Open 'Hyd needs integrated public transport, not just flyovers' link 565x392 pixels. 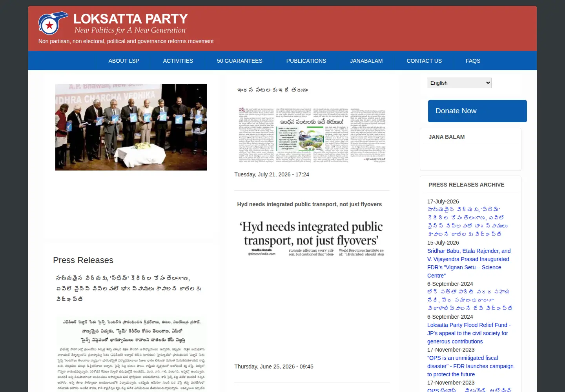[x=309, y=204]
